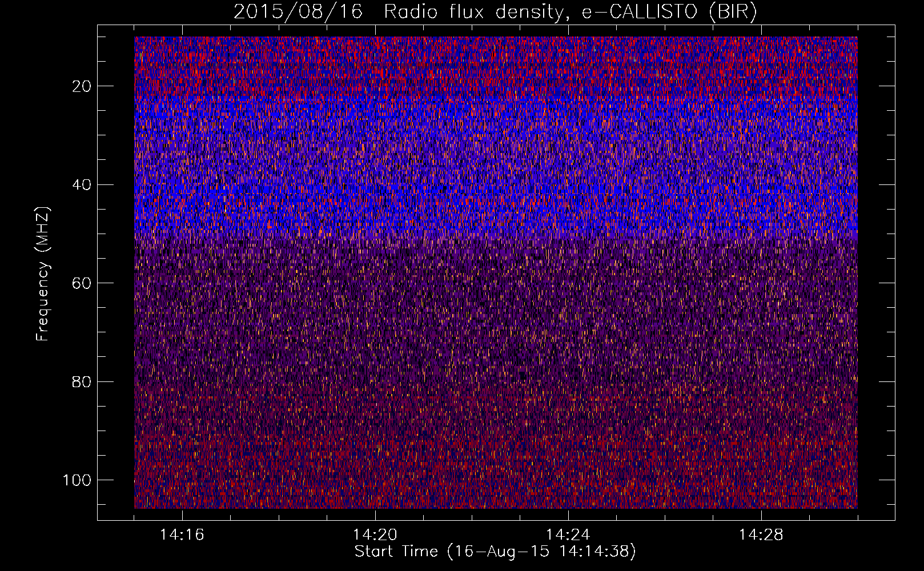Click the 'Frequency (MHZ)' axis label
The height and width of the screenshot is (571, 924).
click(43, 274)
